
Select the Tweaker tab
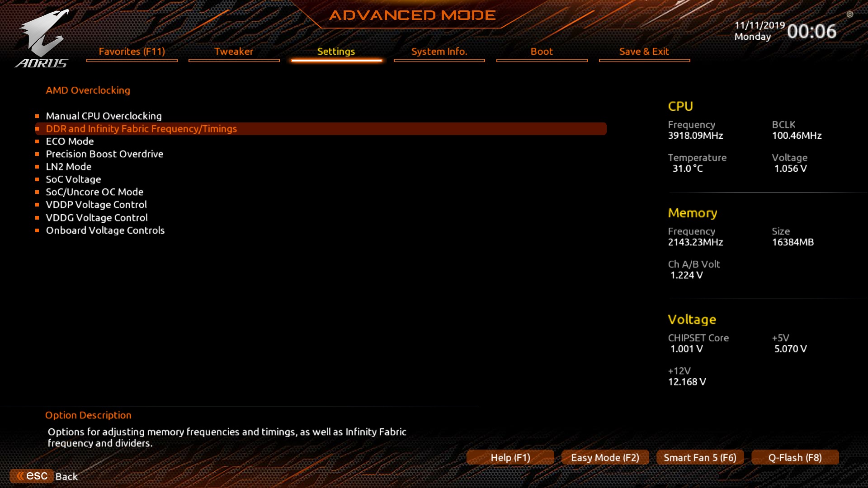(233, 51)
